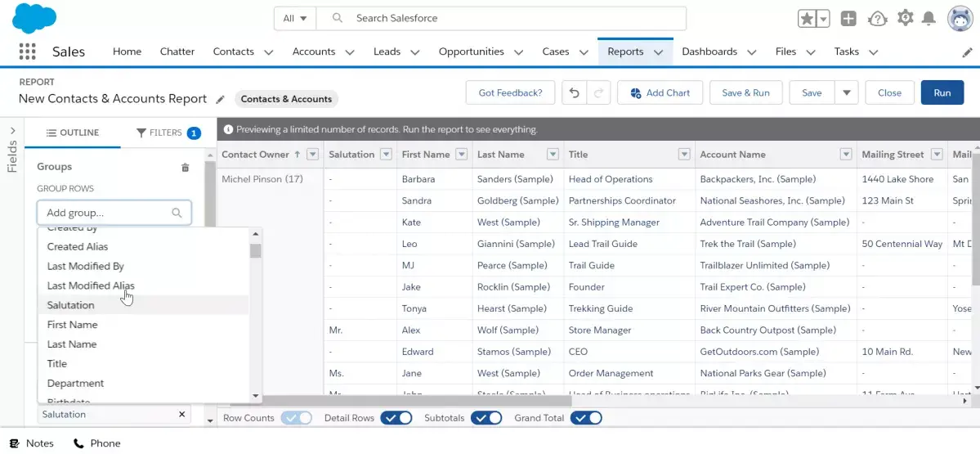Toggle Detail Rows switch
This screenshot has width=980, height=454.
[x=396, y=418]
